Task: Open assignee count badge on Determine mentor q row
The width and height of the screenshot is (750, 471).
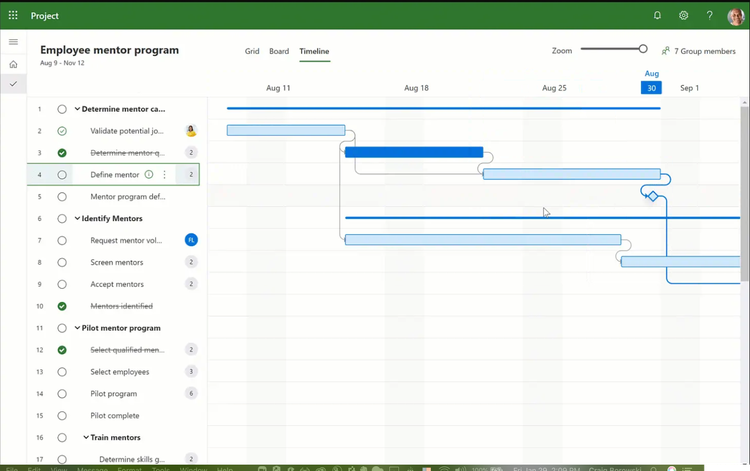Action: coord(191,153)
